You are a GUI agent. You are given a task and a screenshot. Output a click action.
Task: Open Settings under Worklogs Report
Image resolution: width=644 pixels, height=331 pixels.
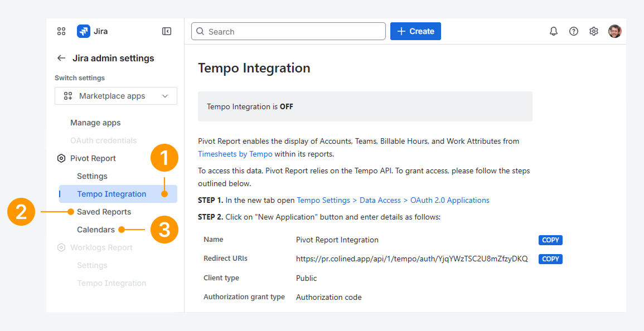tap(92, 265)
